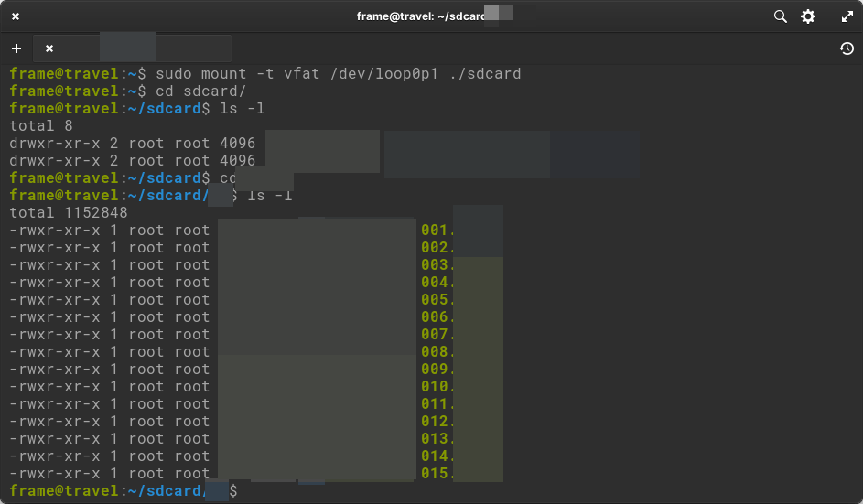The image size is (863, 504).
Task: Click the "total 1152848" output line
Action: [x=69, y=212]
